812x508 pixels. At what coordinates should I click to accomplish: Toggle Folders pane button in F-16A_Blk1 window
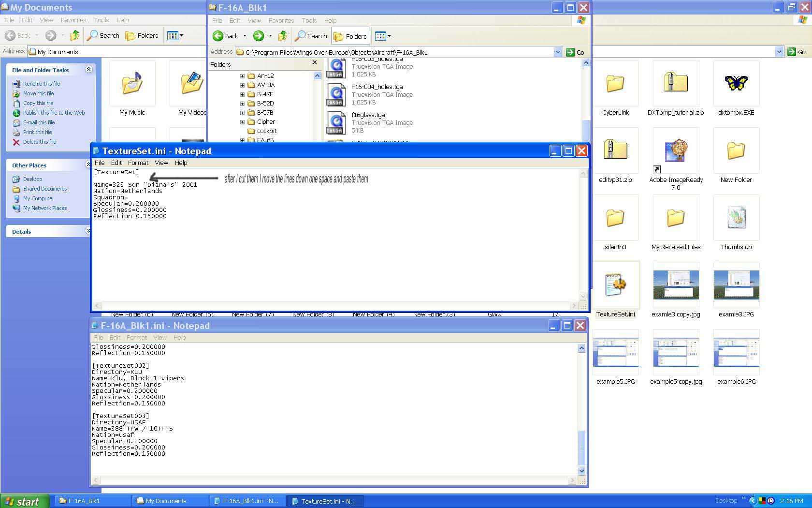click(x=350, y=36)
